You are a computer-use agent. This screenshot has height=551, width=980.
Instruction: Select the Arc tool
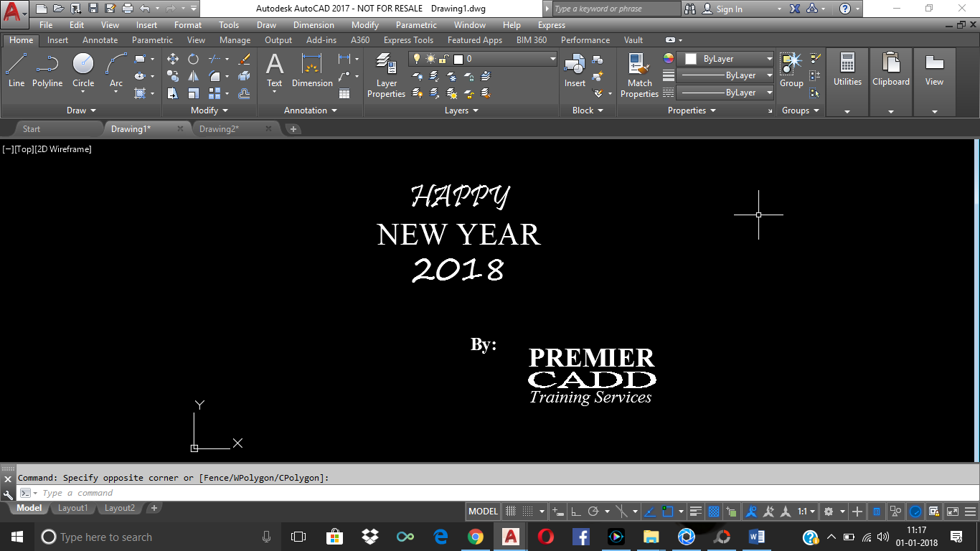point(116,70)
